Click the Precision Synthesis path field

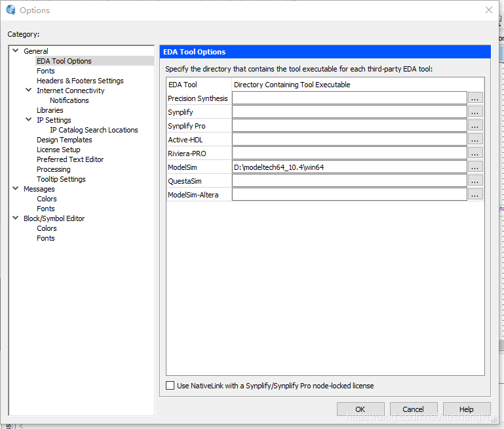tap(349, 98)
